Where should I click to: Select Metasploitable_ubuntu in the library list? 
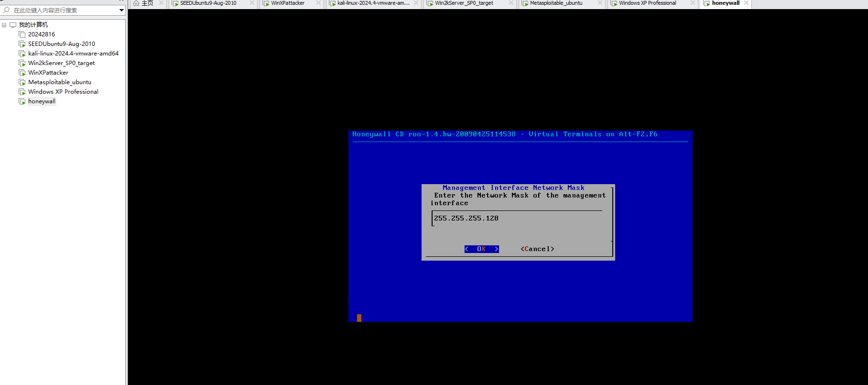click(60, 82)
